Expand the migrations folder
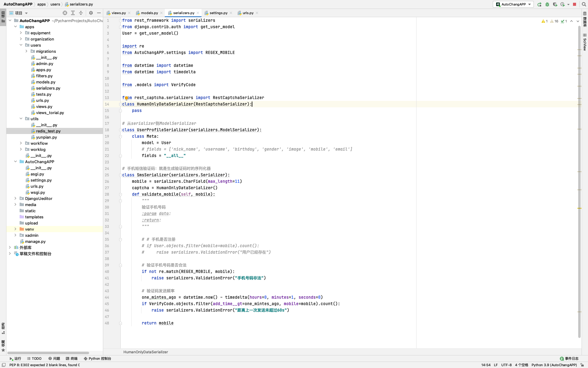 27,51
